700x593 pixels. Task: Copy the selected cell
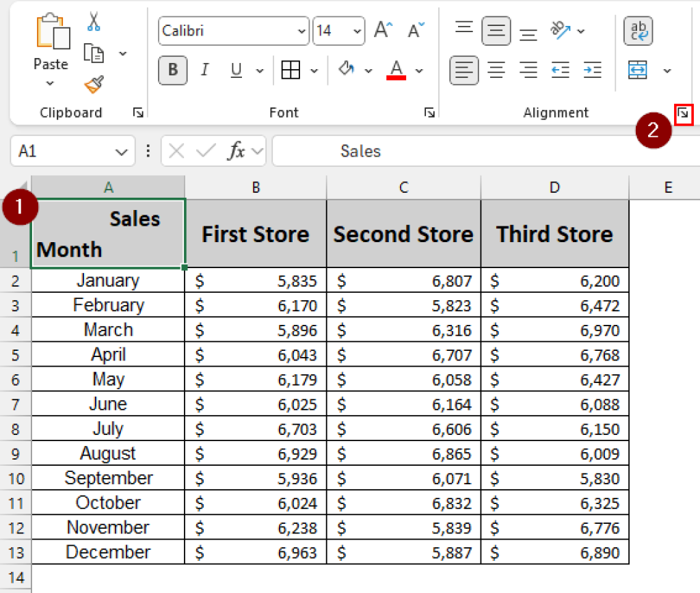pyautogui.click(x=94, y=51)
